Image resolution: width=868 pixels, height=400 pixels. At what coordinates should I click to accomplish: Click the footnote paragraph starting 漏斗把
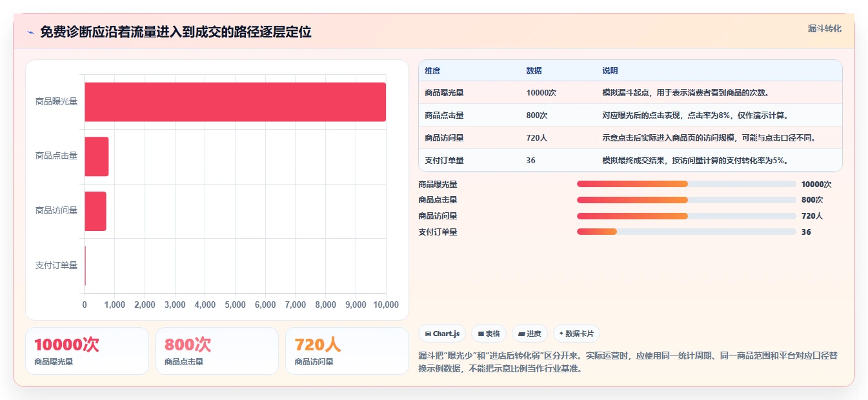point(628,362)
